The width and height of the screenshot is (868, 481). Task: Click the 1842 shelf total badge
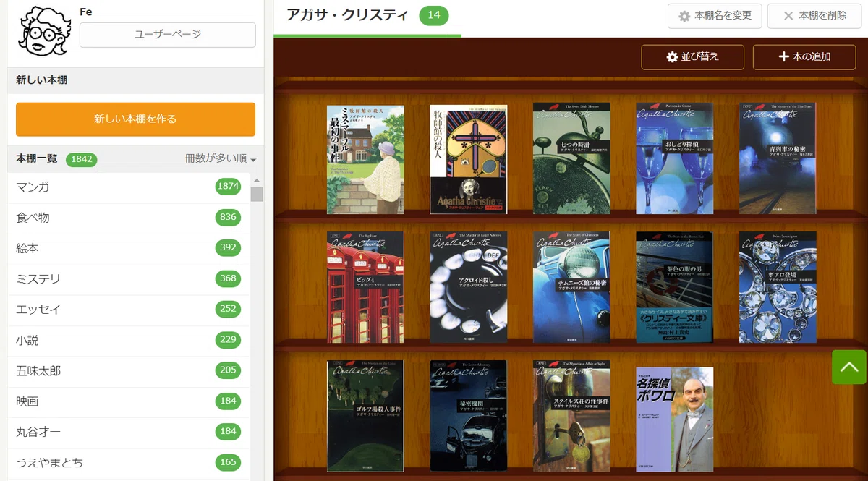[x=82, y=159]
